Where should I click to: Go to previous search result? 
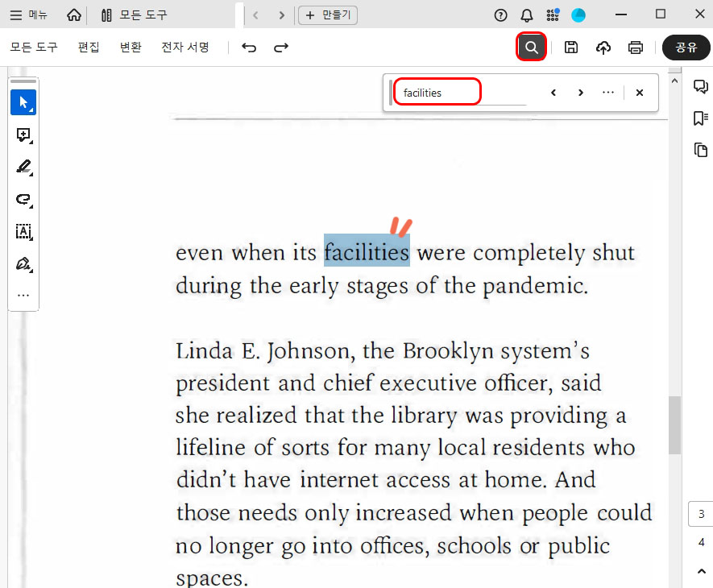click(553, 93)
